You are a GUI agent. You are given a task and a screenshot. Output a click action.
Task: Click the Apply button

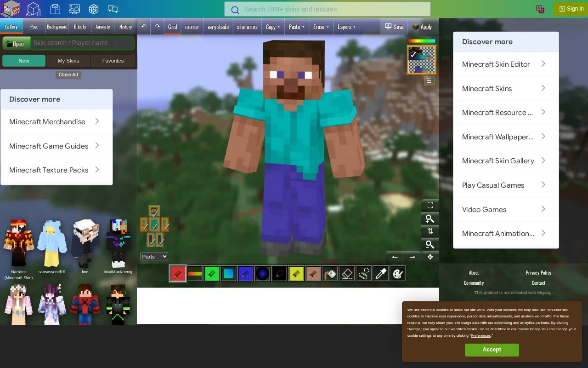click(422, 27)
